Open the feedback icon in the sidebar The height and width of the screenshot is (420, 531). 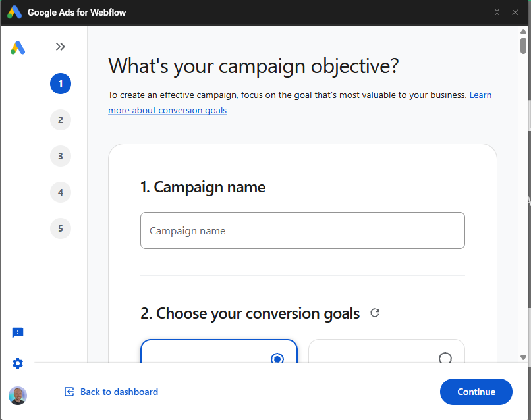pyautogui.click(x=18, y=332)
